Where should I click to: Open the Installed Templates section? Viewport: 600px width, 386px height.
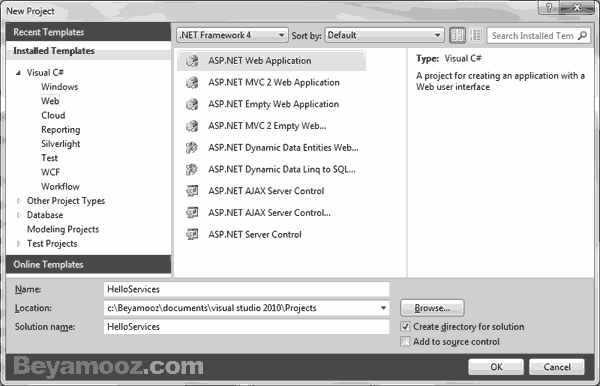click(88, 51)
